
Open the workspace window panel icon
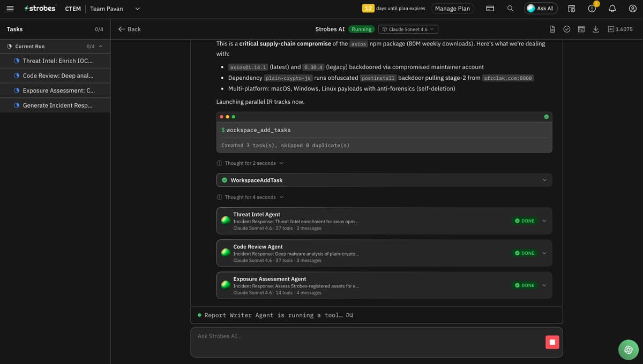[x=581, y=29]
